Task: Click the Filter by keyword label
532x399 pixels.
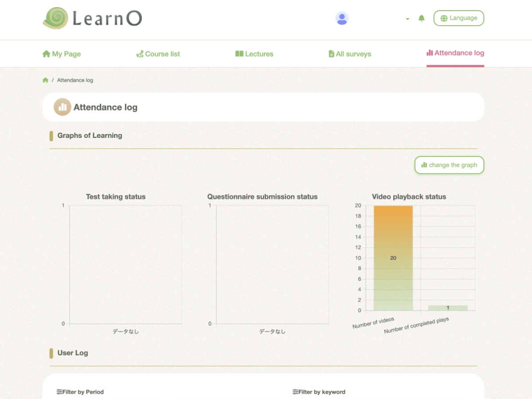Action: (319, 392)
